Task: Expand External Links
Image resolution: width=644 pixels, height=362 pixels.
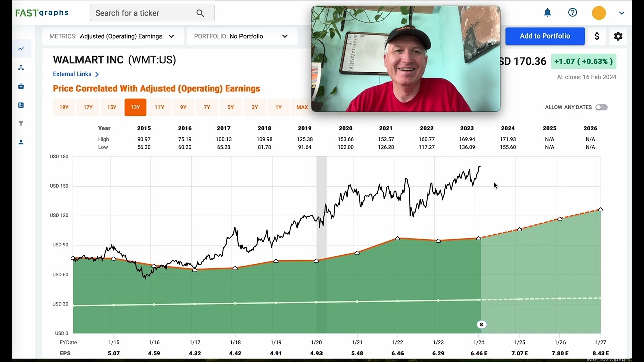Action: point(76,74)
